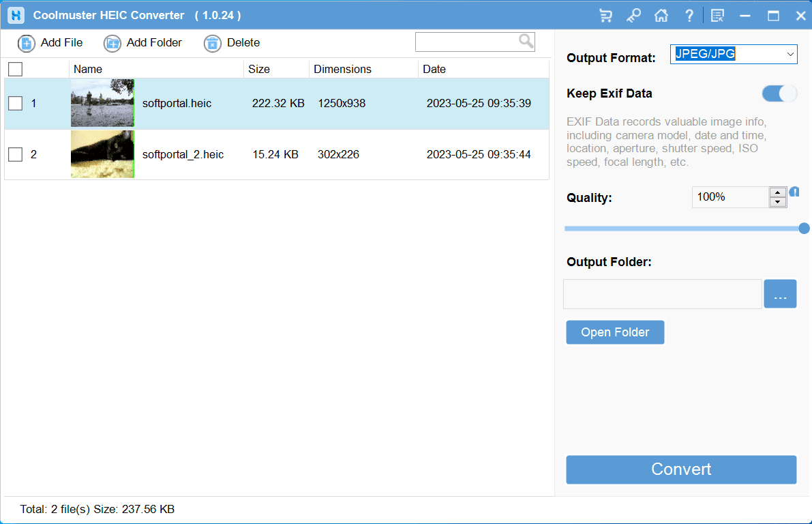Click the Convert button
Viewport: 812px width, 524px height.
pyautogui.click(x=681, y=469)
